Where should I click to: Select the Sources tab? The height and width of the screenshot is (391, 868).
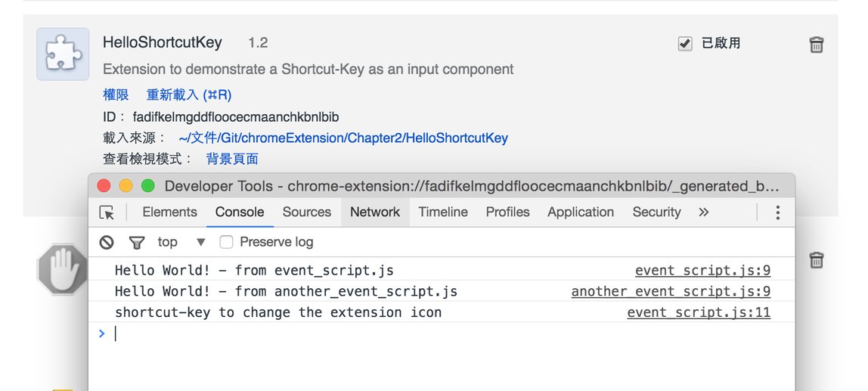coord(307,212)
